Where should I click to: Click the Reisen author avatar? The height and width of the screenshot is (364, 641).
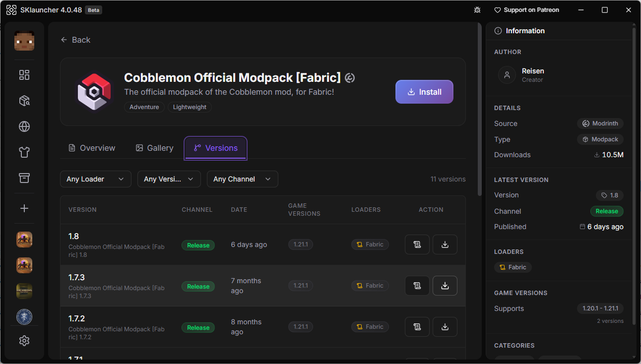coord(507,75)
